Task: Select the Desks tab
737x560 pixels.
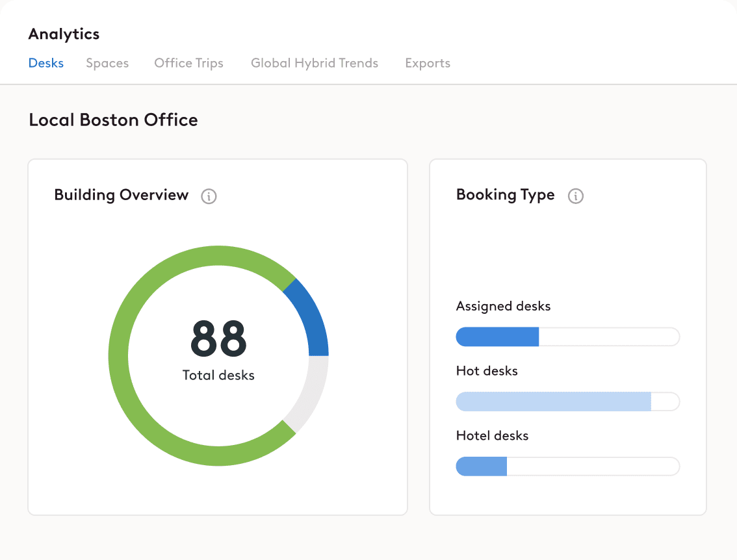Action: [45, 63]
